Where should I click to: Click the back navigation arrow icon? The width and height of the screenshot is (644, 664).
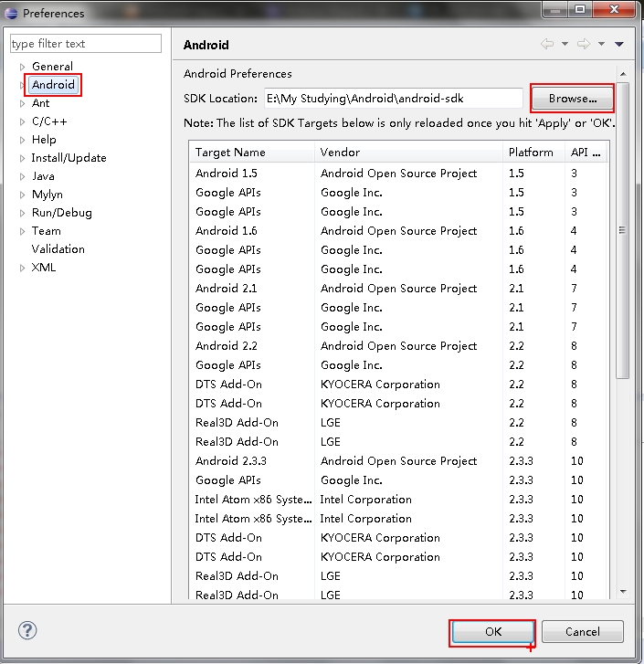(547, 44)
